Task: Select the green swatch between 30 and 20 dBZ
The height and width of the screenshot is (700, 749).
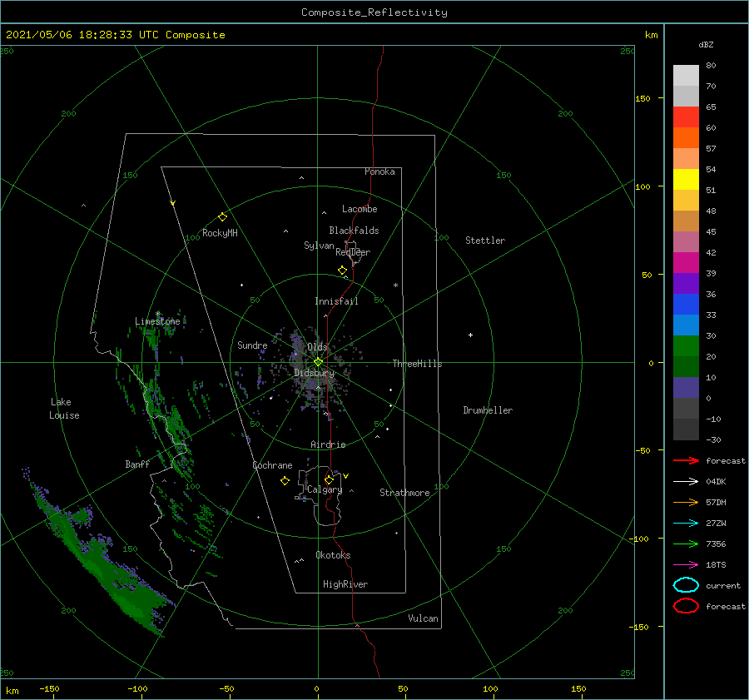Action: (x=686, y=346)
